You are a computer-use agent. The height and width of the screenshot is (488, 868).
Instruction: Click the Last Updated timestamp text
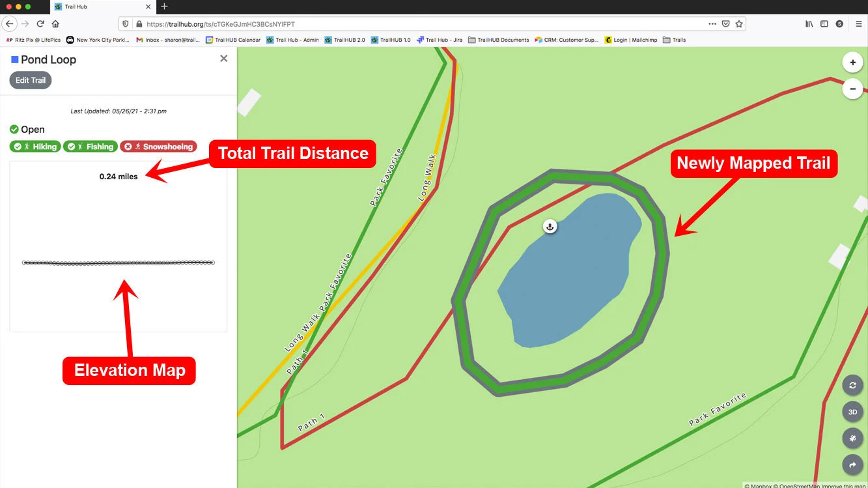pyautogui.click(x=119, y=111)
